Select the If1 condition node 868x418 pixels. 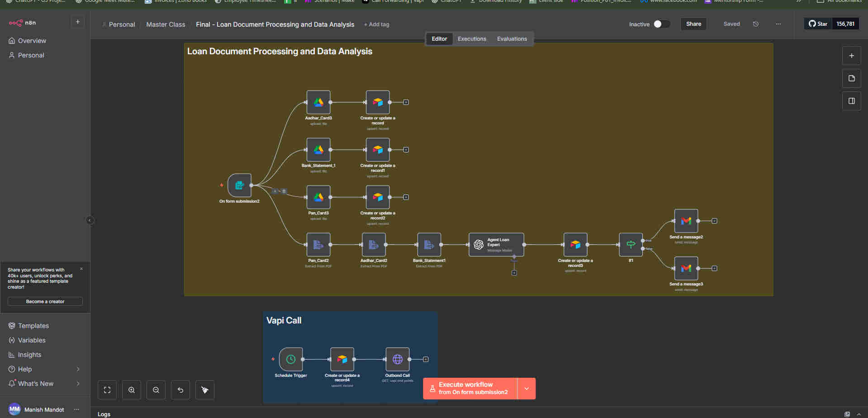click(x=631, y=245)
